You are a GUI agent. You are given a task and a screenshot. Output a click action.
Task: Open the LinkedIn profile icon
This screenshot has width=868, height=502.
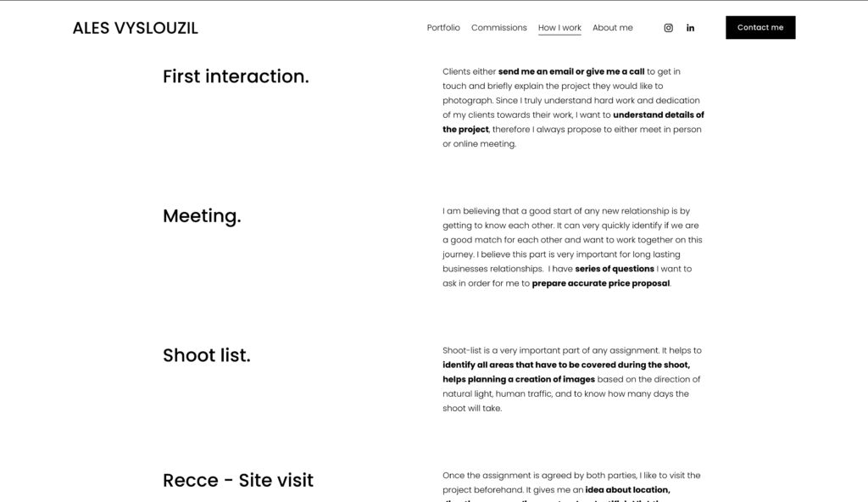690,28
